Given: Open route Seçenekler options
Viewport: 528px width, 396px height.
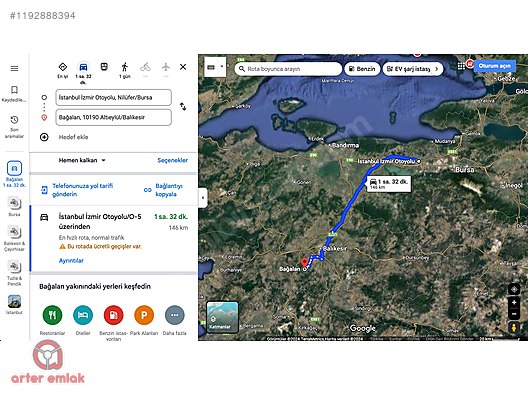Looking at the screenshot, I should tap(172, 160).
